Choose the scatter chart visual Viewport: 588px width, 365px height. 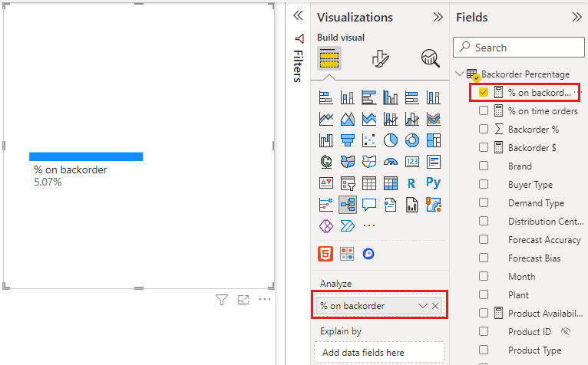click(369, 140)
